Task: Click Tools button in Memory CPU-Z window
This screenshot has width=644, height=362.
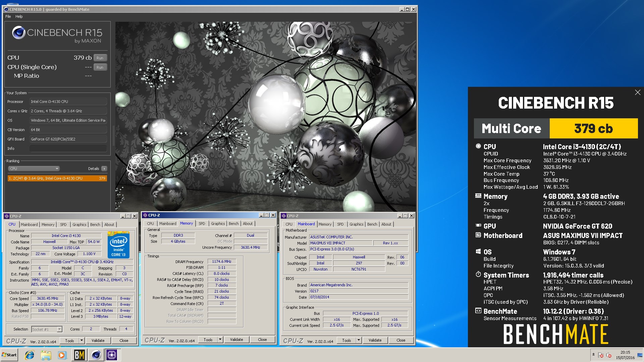Action: [208, 340]
